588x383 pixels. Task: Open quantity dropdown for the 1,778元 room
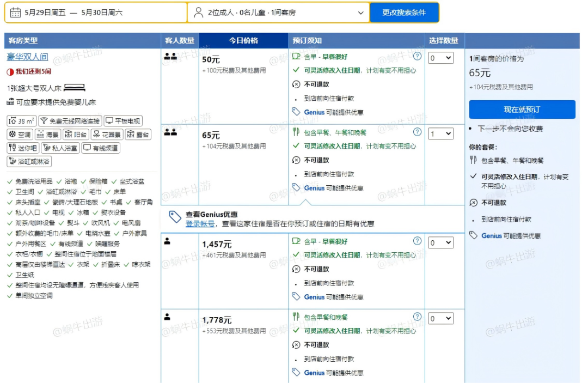tap(440, 319)
